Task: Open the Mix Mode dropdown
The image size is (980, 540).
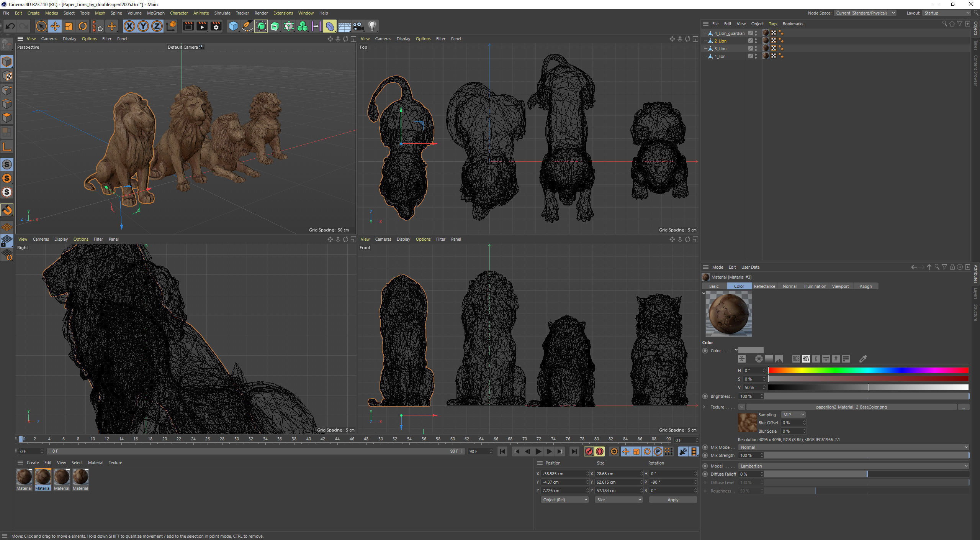Action: point(853,447)
